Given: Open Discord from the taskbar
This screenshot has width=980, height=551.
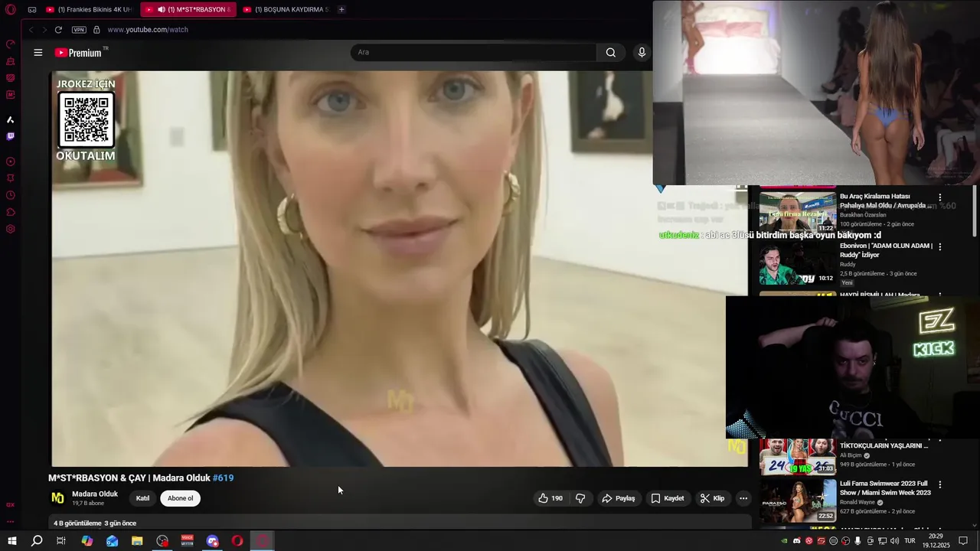Looking at the screenshot, I should 212,541.
